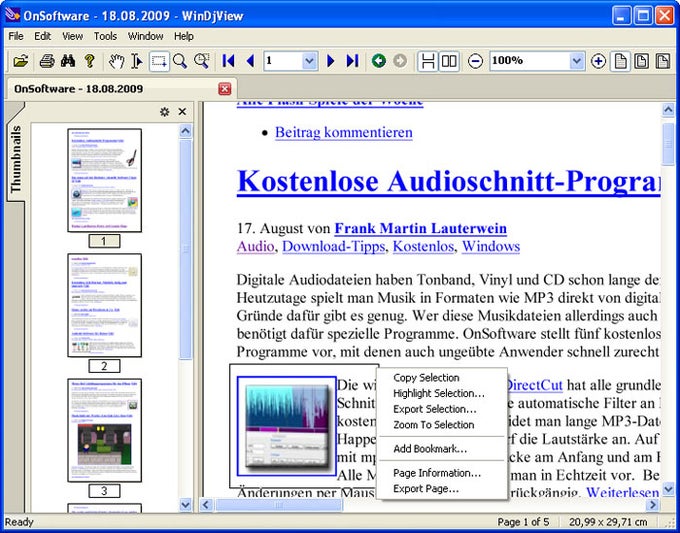The image size is (680, 533).
Task: Select page 2 thumbnail
Action: click(105, 305)
